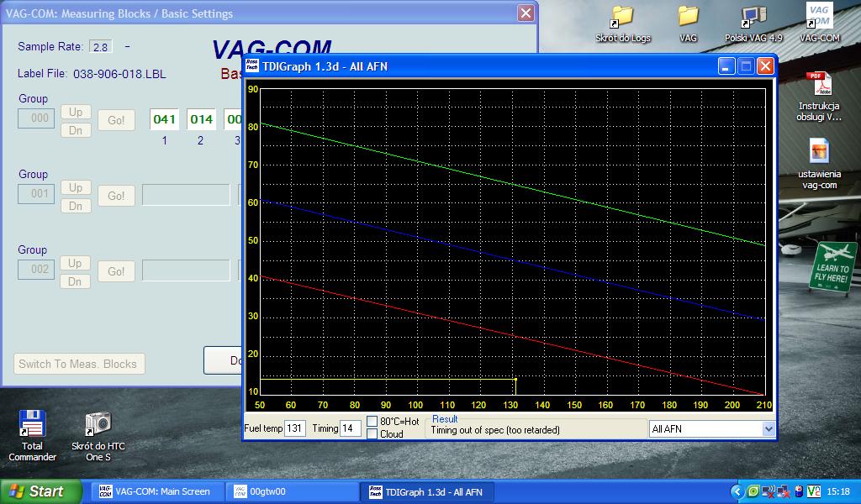Viewport: 861px width, 504px height.
Task: Click the Switch To Meas. Blocks button
Action: [79, 364]
